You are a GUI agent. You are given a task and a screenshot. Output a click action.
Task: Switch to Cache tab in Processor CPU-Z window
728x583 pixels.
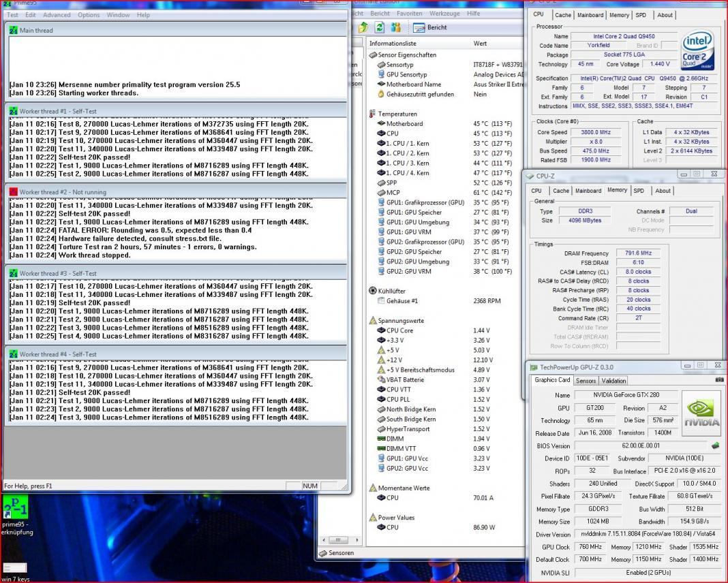pos(563,15)
